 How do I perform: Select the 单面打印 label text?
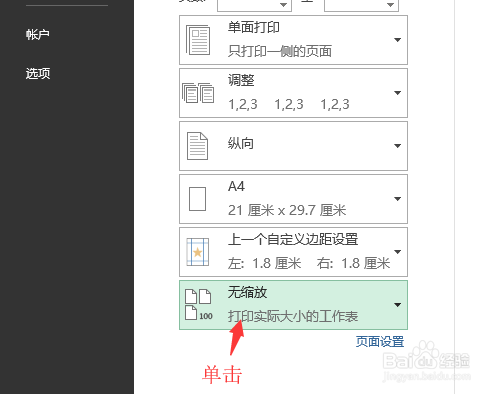coord(254,27)
